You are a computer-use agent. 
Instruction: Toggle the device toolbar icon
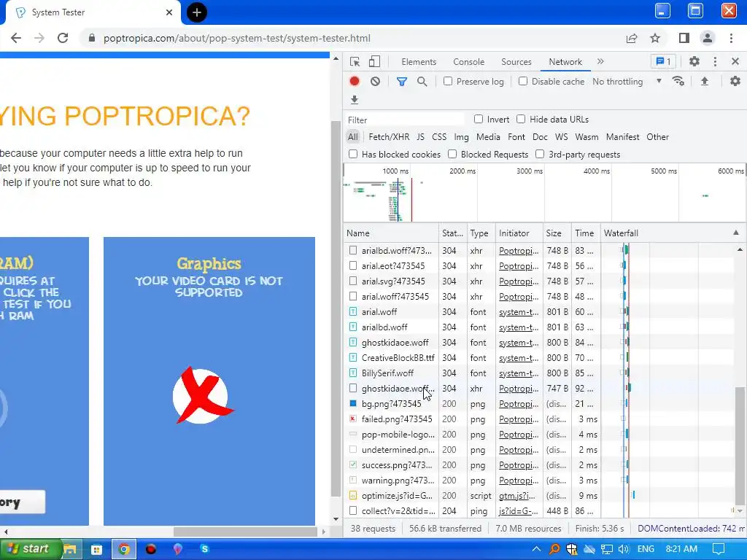click(x=374, y=61)
